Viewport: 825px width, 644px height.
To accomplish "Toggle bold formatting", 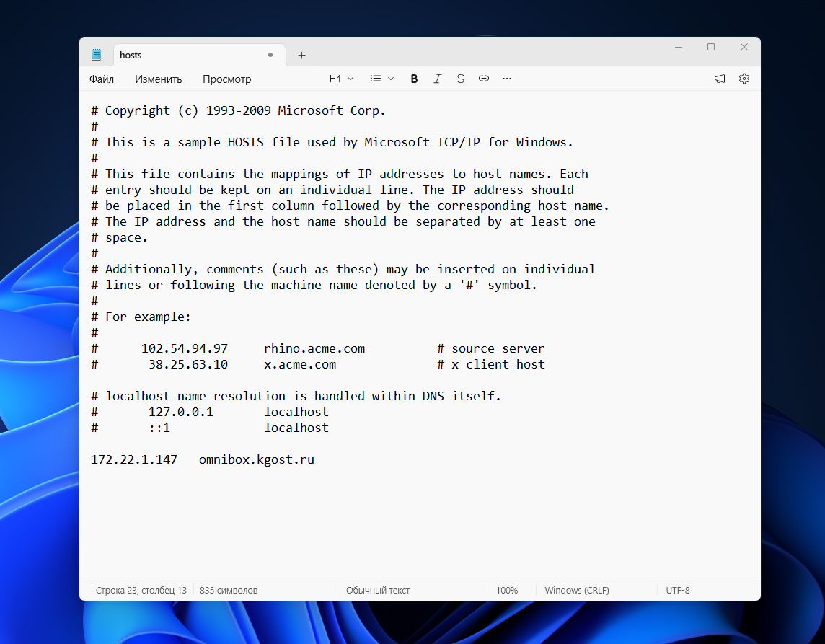I will tap(414, 79).
